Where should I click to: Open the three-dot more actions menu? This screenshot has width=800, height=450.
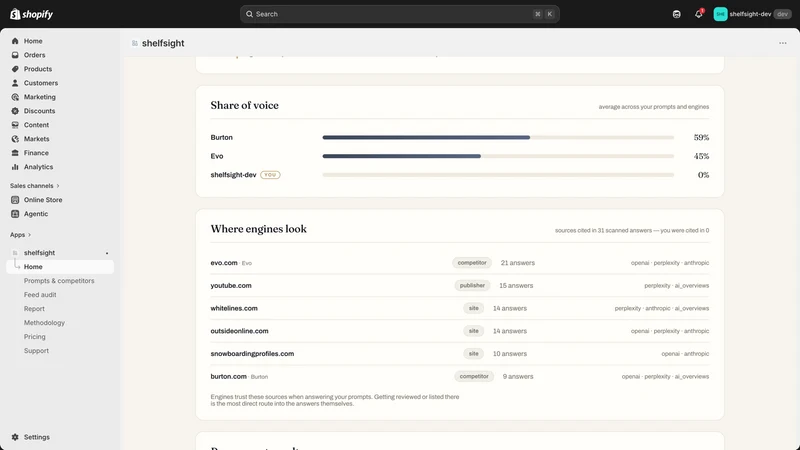click(783, 43)
